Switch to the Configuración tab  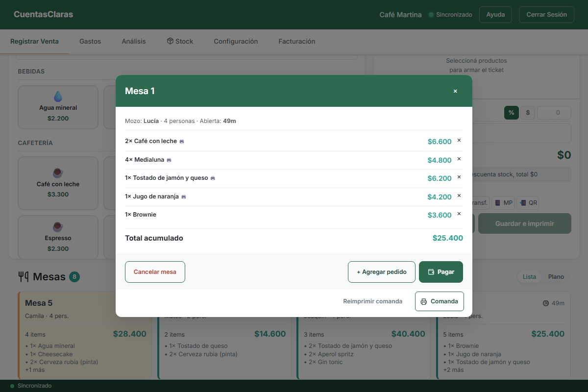click(236, 42)
